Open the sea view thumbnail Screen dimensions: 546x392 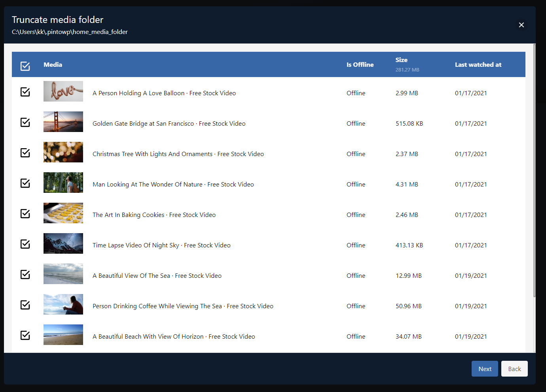click(x=63, y=274)
